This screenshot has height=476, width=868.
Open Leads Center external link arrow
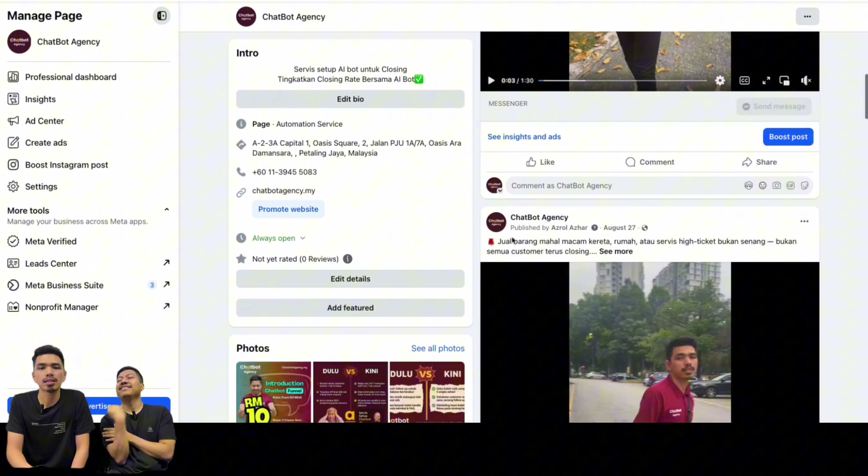[x=166, y=263]
